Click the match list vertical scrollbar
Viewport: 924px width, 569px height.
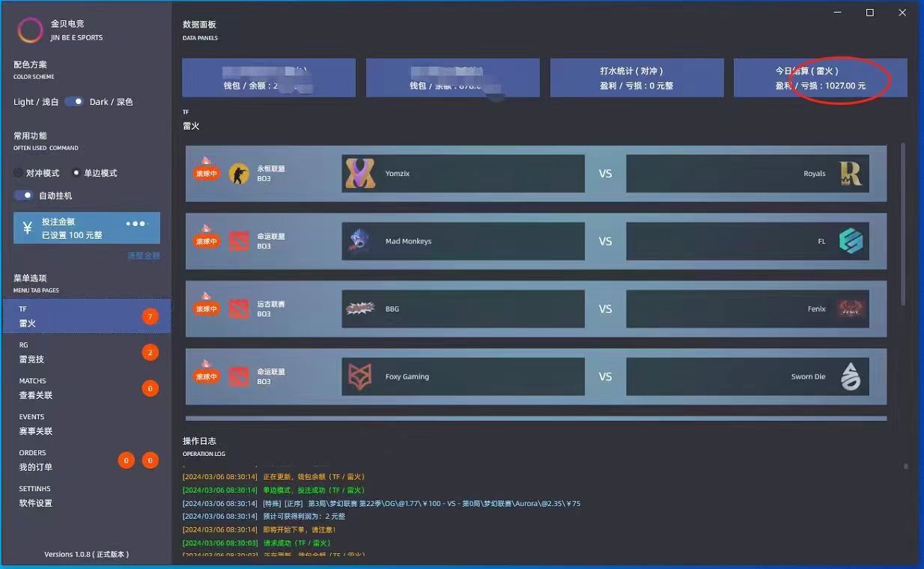903,225
